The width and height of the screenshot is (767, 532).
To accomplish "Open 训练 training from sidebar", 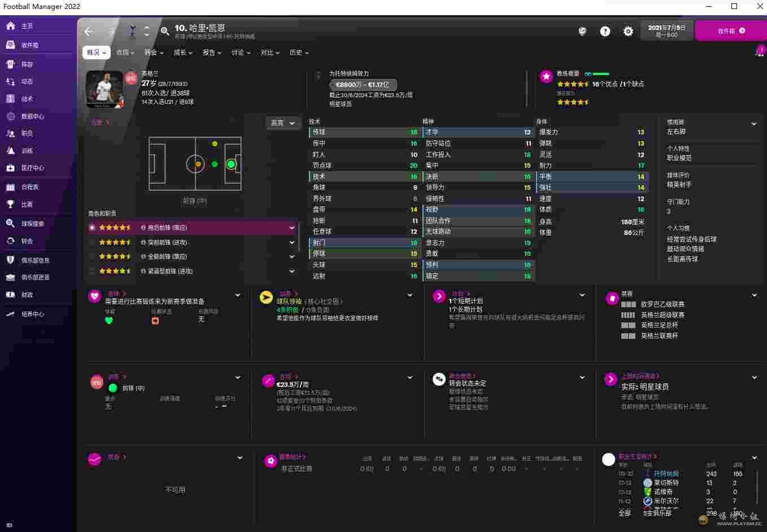I will pyautogui.click(x=27, y=151).
